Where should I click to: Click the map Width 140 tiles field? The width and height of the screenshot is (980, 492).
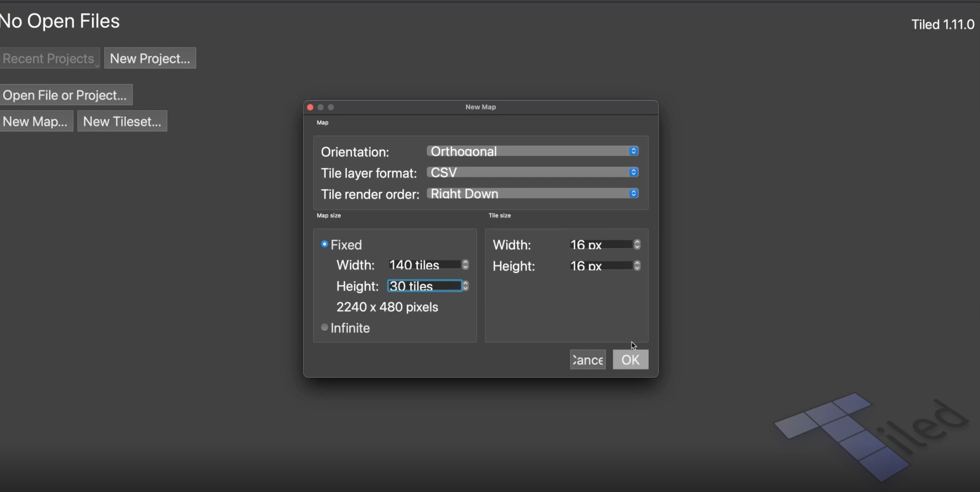[x=424, y=265]
